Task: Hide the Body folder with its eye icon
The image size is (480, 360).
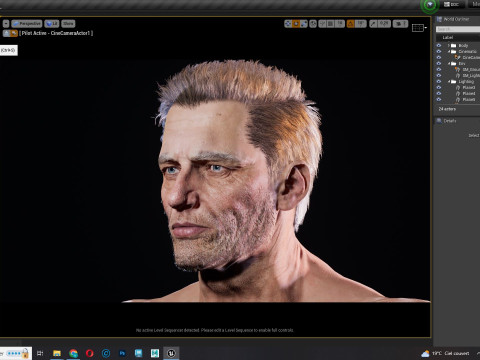Action: [x=439, y=46]
